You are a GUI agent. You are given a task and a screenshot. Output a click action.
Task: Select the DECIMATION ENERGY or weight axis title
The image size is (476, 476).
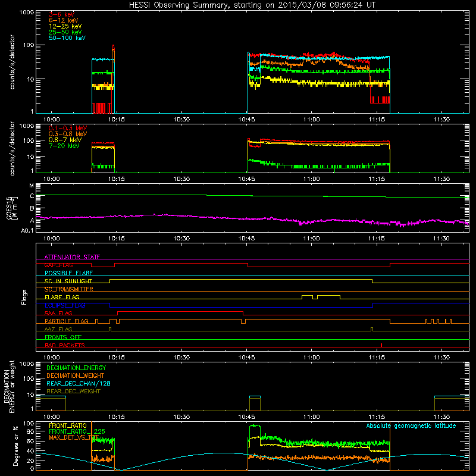[9, 386]
